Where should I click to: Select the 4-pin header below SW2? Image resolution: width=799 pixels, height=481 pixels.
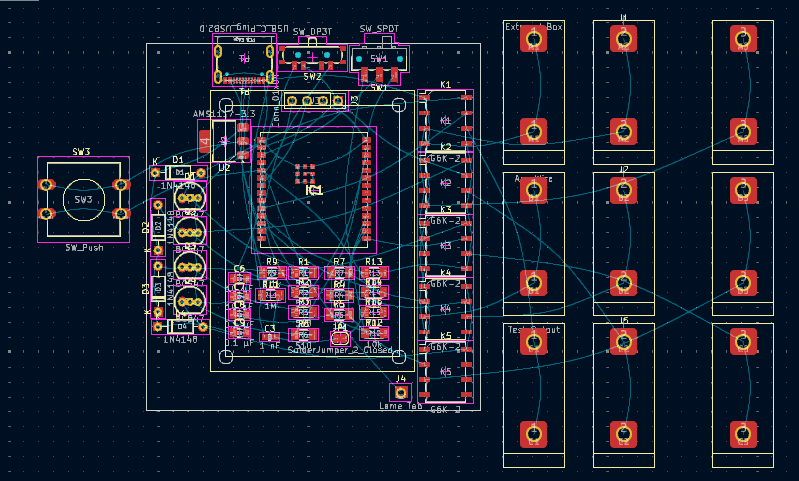tap(312, 100)
